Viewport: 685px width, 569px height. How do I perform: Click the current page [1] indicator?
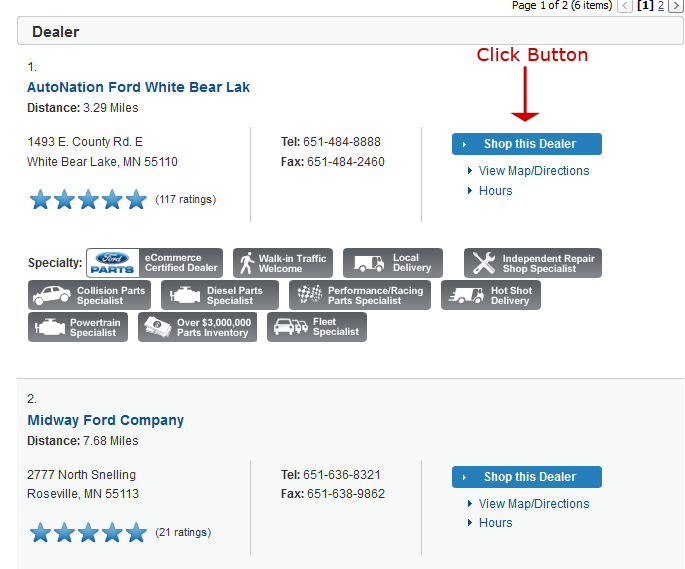pyautogui.click(x=645, y=6)
